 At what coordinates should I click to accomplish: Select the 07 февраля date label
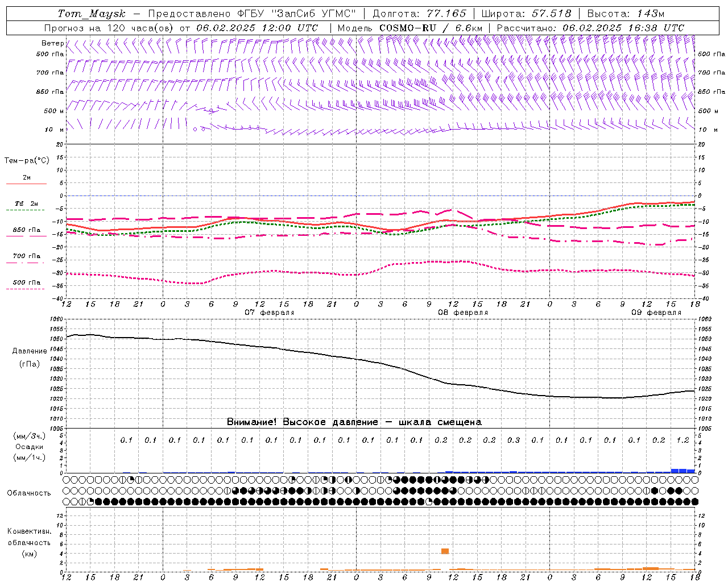pos(270,313)
